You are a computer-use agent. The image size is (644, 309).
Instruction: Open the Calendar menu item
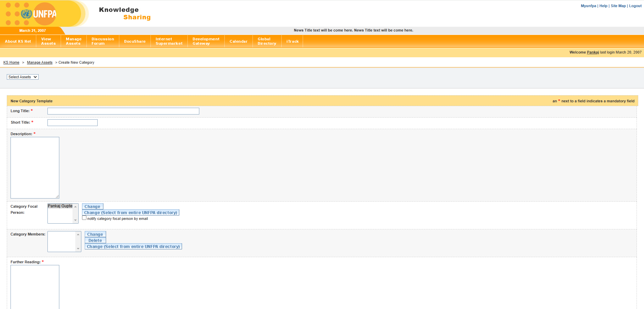238,41
